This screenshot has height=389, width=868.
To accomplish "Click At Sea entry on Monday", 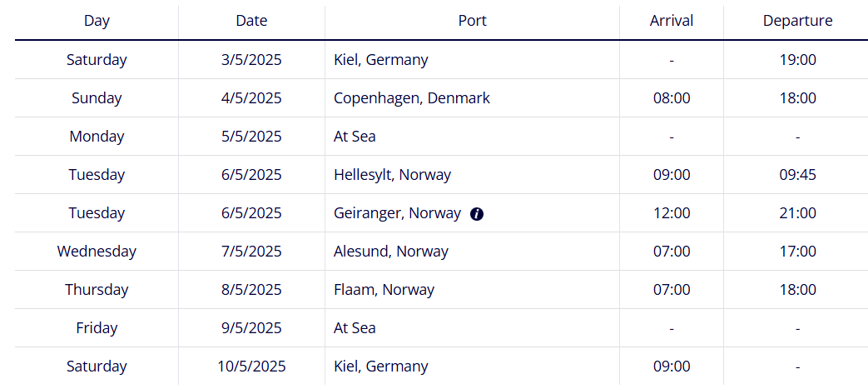I will click(355, 137).
